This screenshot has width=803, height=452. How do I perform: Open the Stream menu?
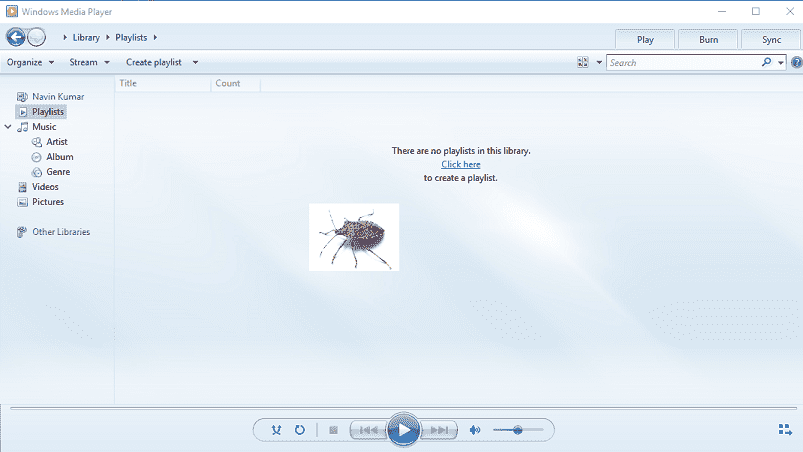[x=89, y=62]
